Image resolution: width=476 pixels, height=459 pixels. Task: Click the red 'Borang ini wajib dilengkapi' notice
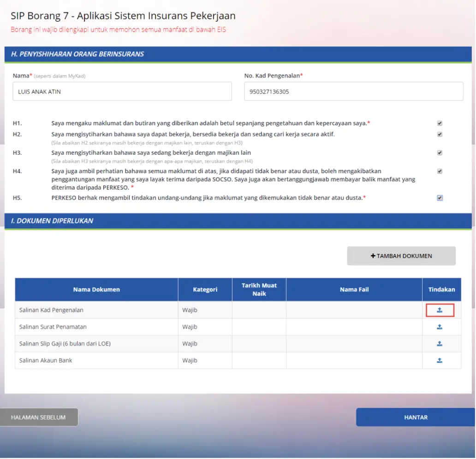(x=118, y=29)
